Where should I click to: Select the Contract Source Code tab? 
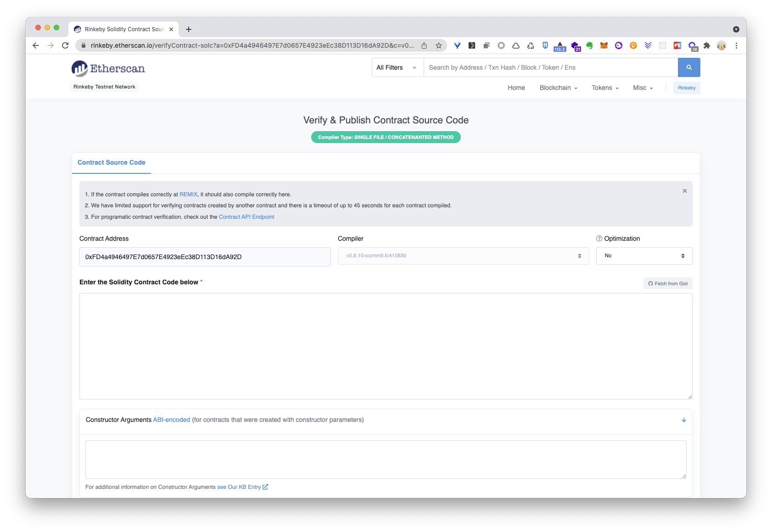point(112,162)
